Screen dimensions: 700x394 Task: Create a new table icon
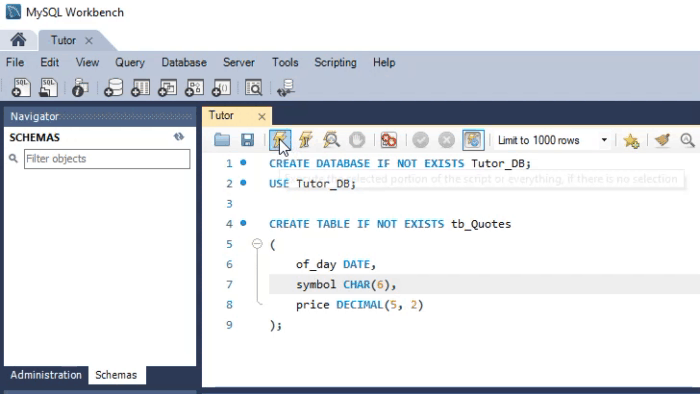140,88
